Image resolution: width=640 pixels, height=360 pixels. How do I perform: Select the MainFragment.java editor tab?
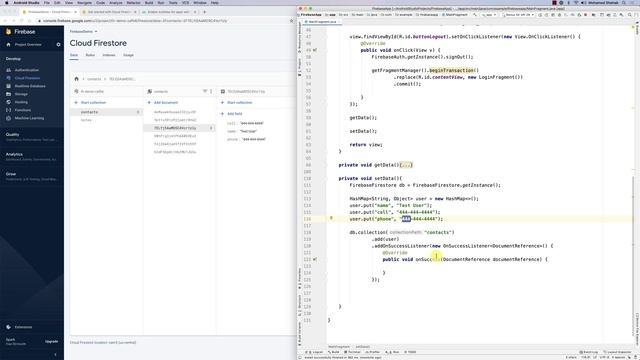point(321,22)
